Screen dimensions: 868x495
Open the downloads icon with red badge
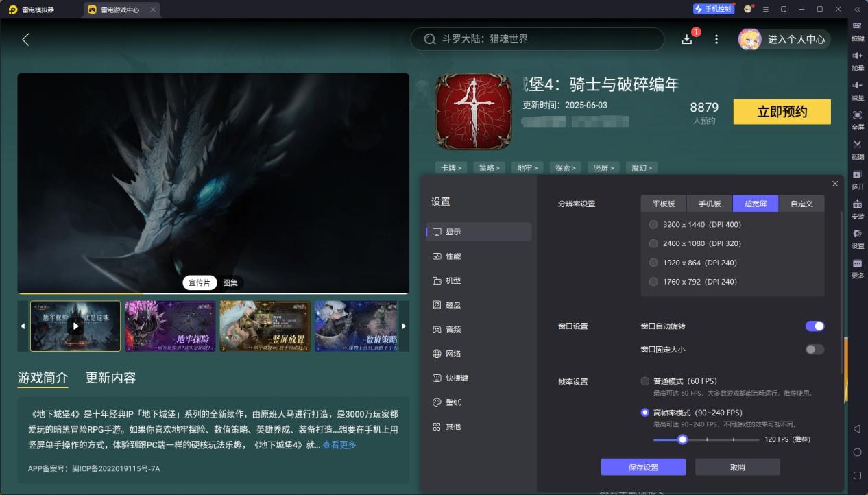pos(687,39)
